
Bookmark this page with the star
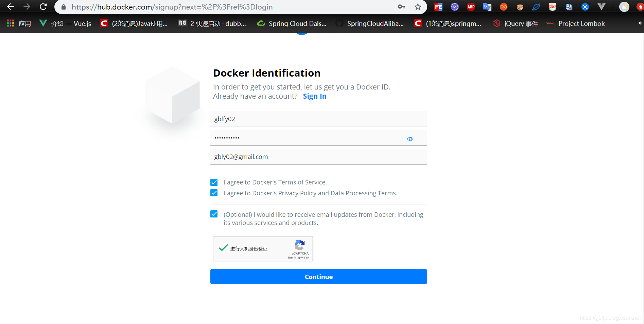[418, 7]
